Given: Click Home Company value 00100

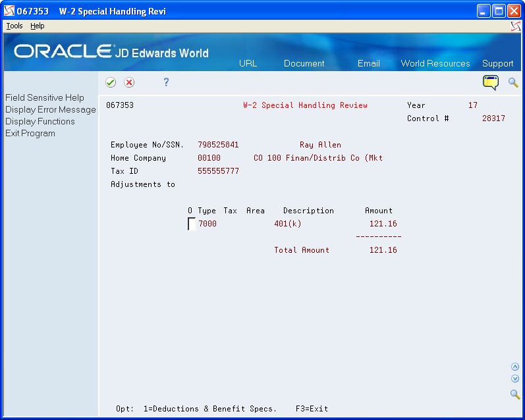Looking at the screenshot, I should [x=209, y=158].
